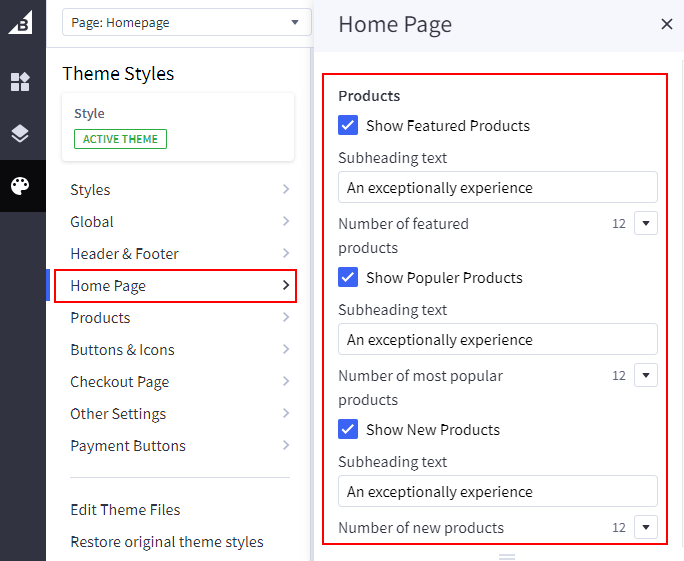The width and height of the screenshot is (684, 561).
Task: Click Restore original theme styles
Action: click(x=167, y=542)
